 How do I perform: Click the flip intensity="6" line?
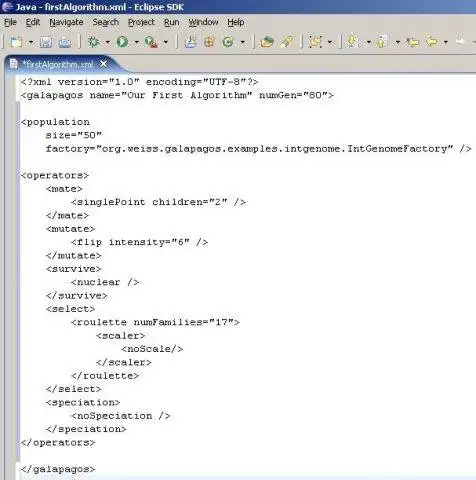pyautogui.click(x=140, y=242)
